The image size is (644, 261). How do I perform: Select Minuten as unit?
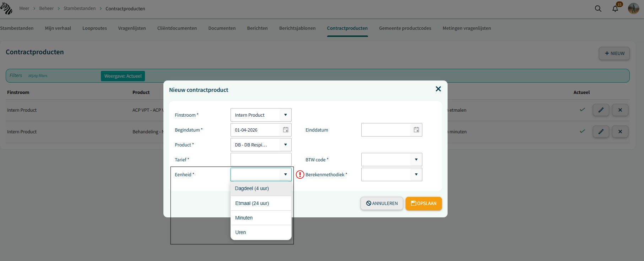[261, 218]
